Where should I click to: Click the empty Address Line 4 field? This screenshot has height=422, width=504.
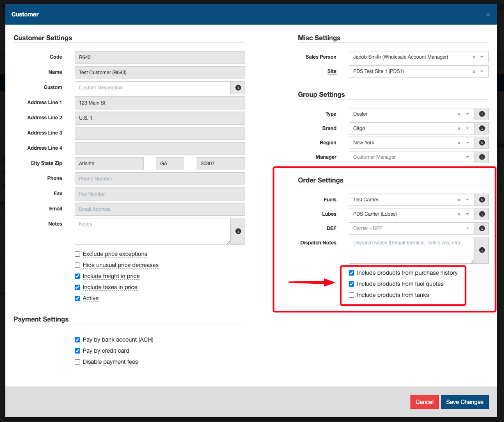pos(160,148)
